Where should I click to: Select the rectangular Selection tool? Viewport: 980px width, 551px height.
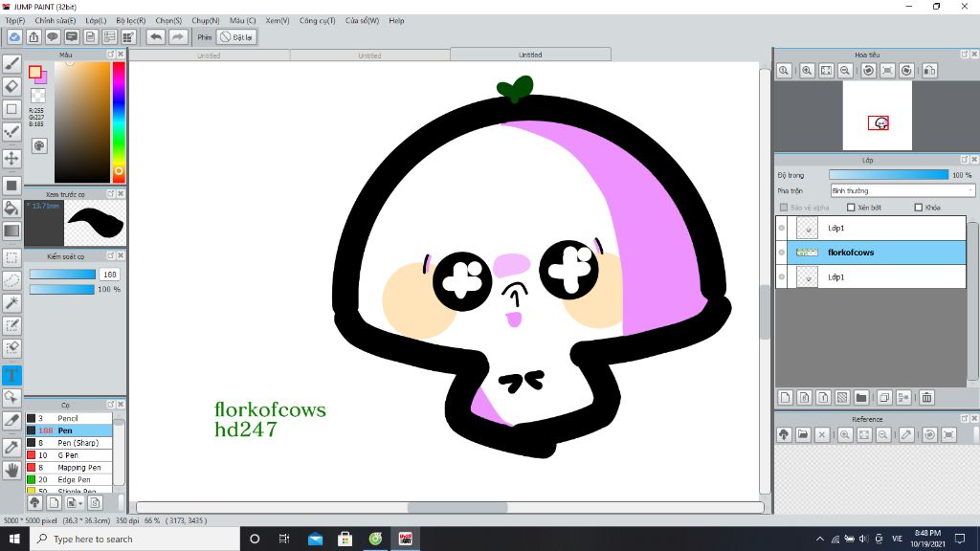(11, 257)
